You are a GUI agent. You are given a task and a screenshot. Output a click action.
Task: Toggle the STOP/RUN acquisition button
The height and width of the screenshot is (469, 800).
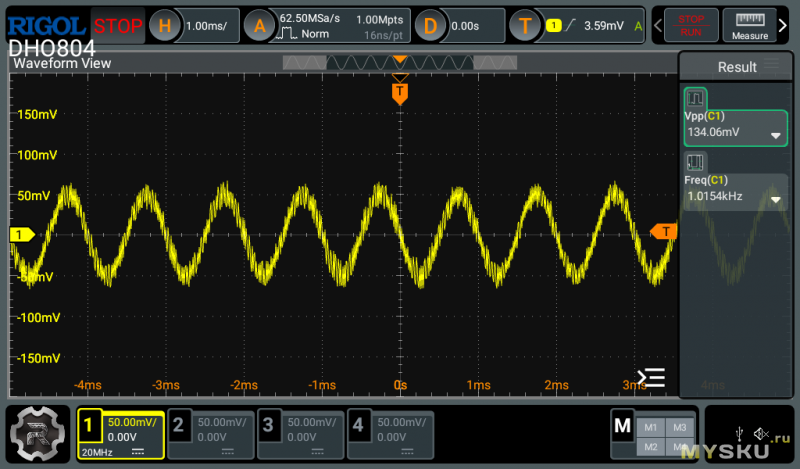coord(691,26)
